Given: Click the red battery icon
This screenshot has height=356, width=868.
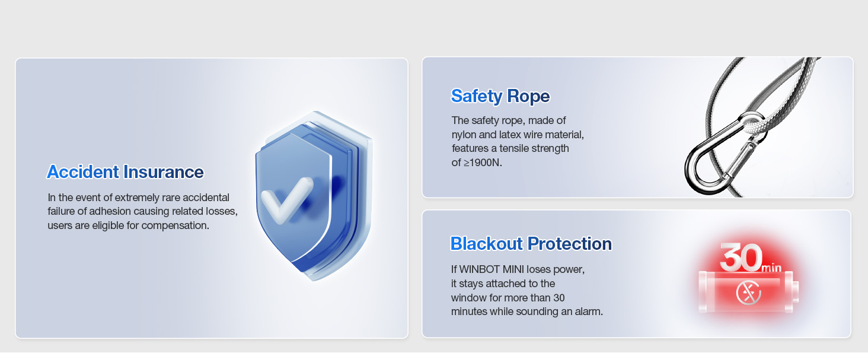Looking at the screenshot, I should coord(749,291).
